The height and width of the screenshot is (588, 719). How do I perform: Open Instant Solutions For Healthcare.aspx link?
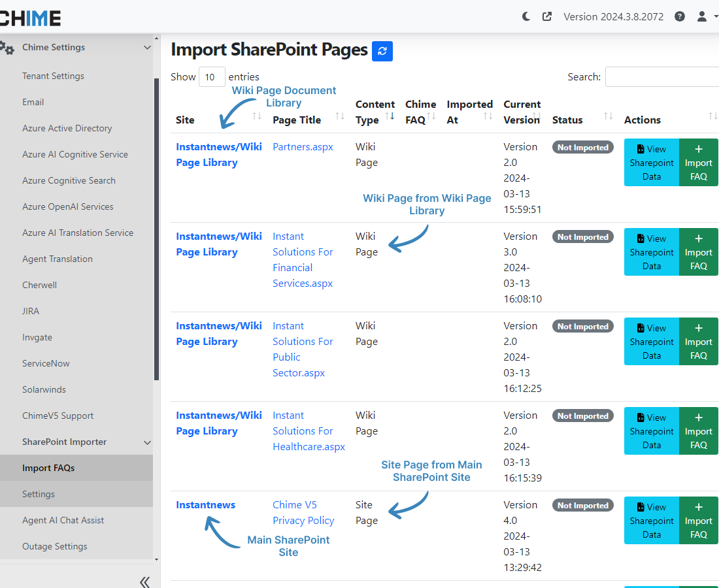pyautogui.click(x=309, y=431)
